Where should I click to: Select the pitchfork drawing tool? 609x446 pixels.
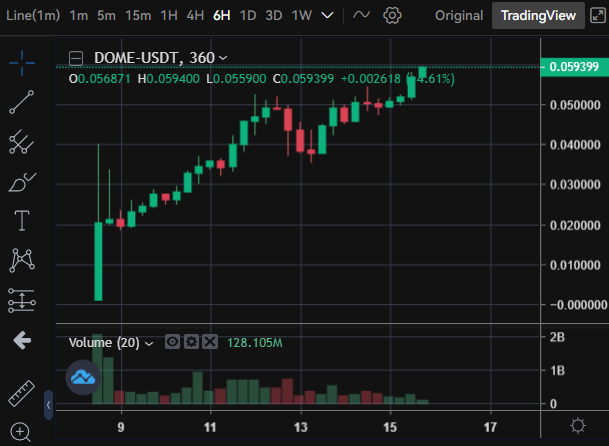click(x=22, y=142)
